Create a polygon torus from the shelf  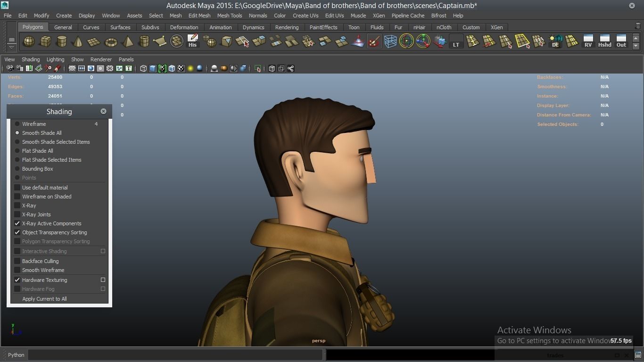point(111,41)
